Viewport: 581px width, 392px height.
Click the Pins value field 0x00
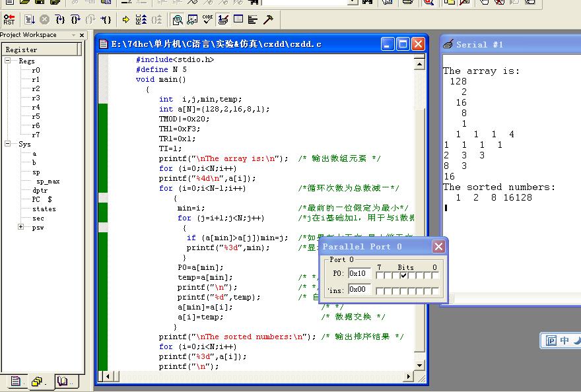tap(359, 289)
